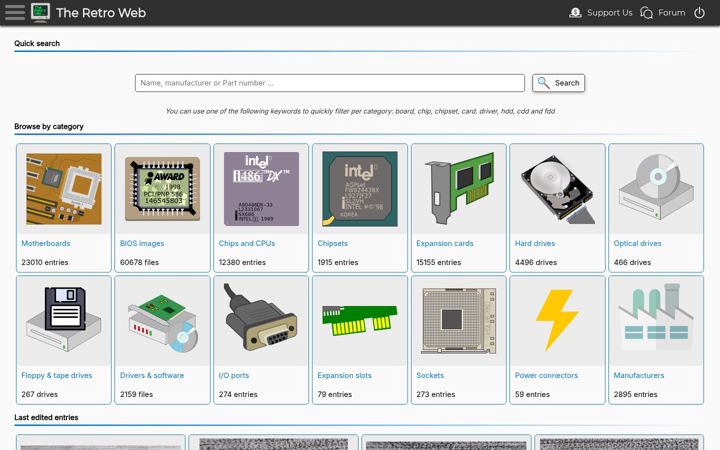Image resolution: width=720 pixels, height=450 pixels.
Task: Click the Forum chat bubble icon
Action: [x=647, y=12]
